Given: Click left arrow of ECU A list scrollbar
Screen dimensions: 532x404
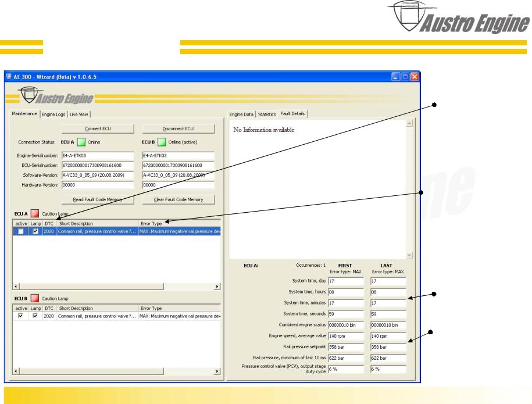Looking at the screenshot, I should pyautogui.click(x=16, y=287).
